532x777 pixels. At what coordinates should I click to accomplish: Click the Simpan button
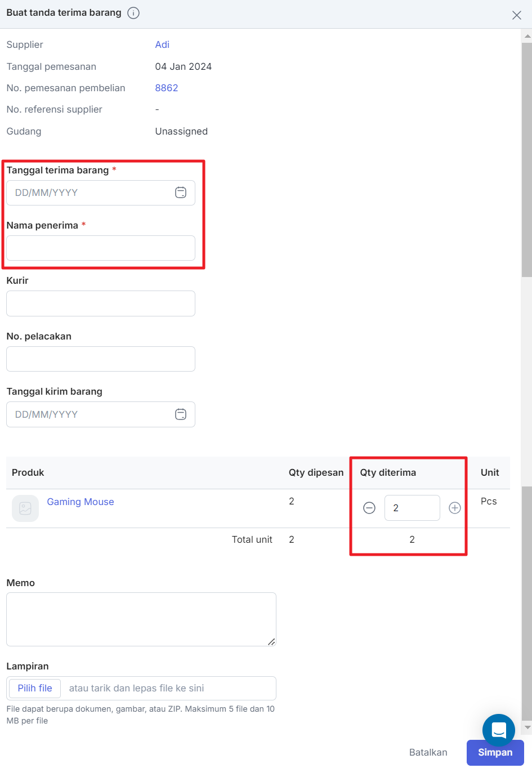tap(495, 753)
